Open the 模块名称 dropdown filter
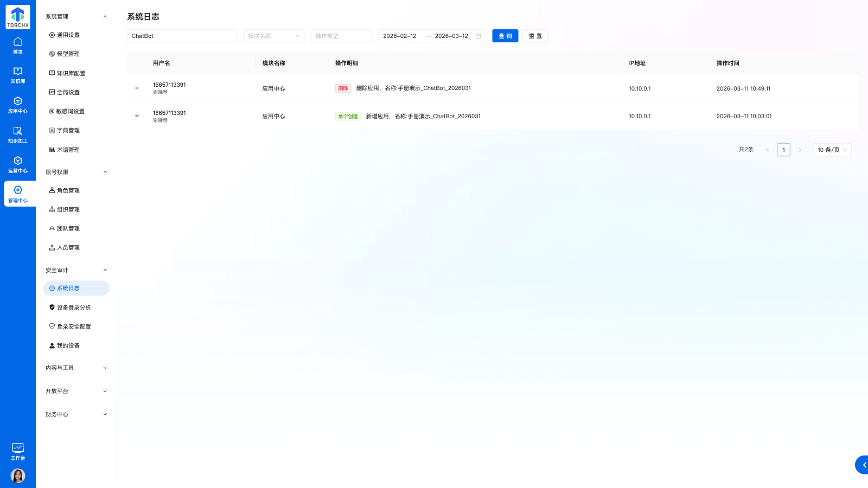This screenshot has height=488, width=868. (273, 36)
